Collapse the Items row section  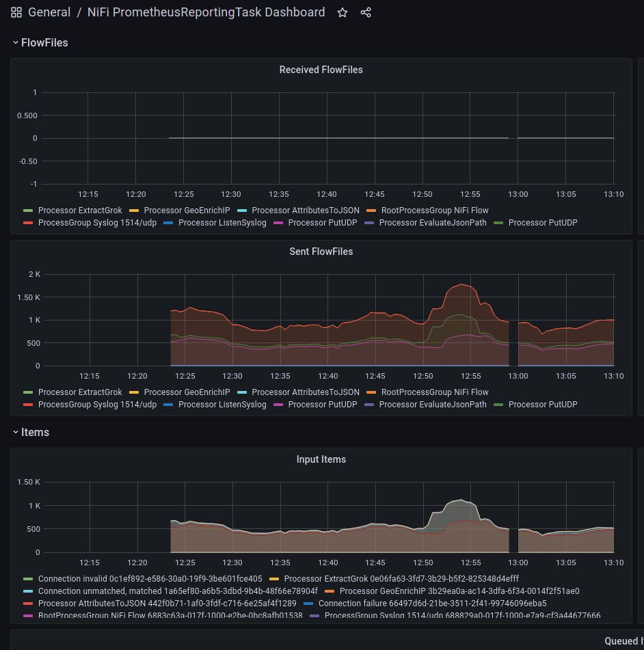click(15, 432)
